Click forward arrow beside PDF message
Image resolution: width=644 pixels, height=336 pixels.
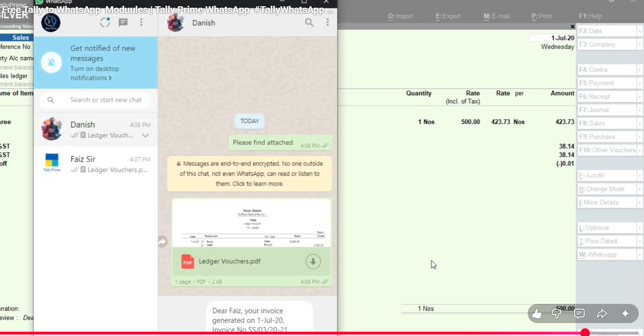point(163,242)
